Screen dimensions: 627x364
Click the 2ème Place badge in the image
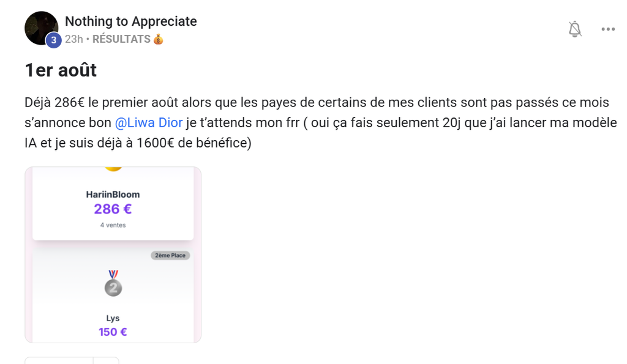(170, 255)
